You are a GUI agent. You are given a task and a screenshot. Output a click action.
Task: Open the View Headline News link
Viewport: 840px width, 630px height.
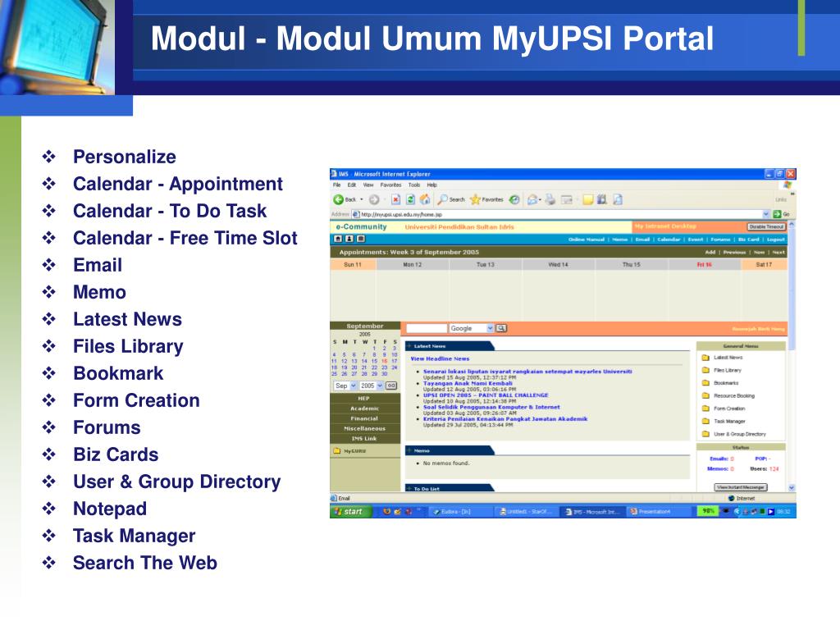(x=440, y=358)
